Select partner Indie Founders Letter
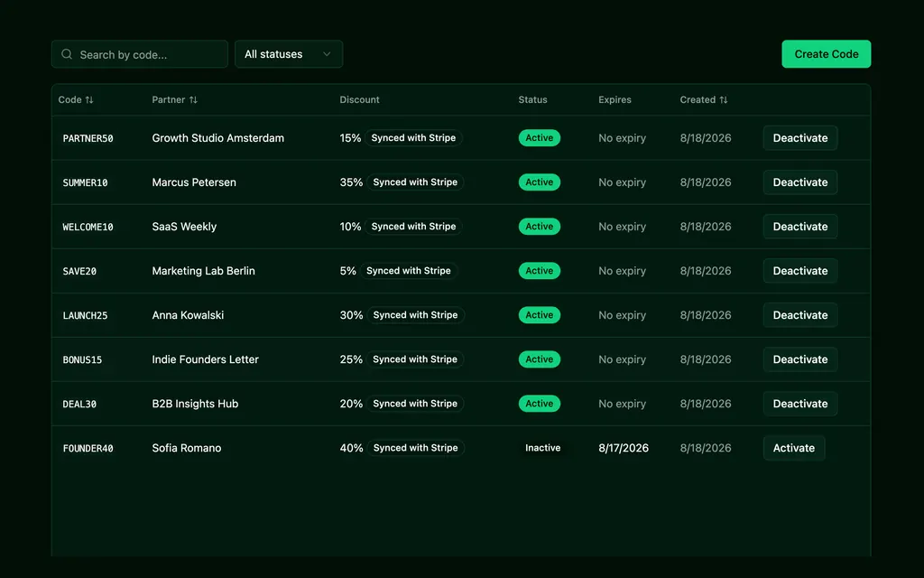Image resolution: width=924 pixels, height=578 pixels. click(x=205, y=359)
